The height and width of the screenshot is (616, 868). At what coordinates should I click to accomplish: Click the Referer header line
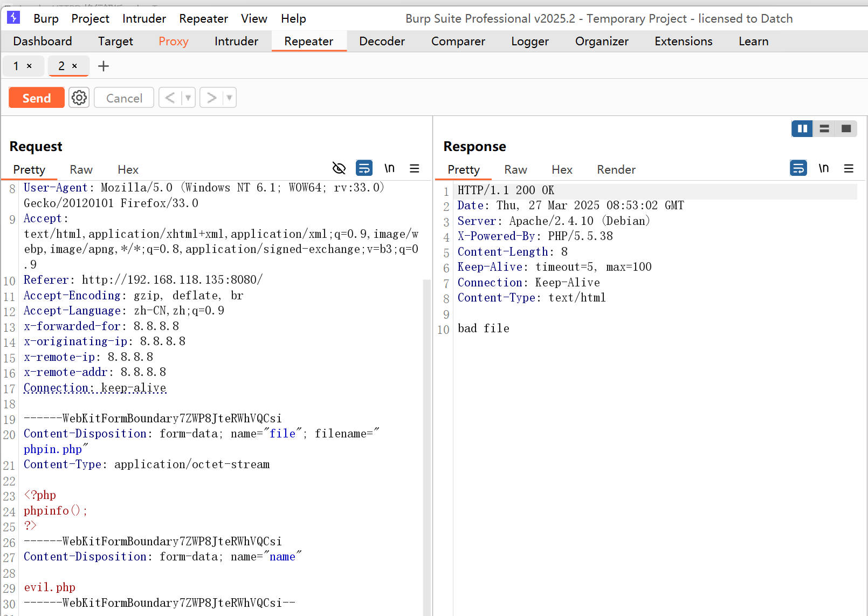[143, 280]
